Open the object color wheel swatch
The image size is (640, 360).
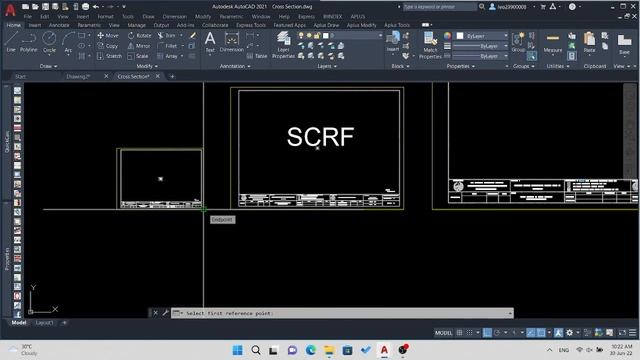(447, 36)
